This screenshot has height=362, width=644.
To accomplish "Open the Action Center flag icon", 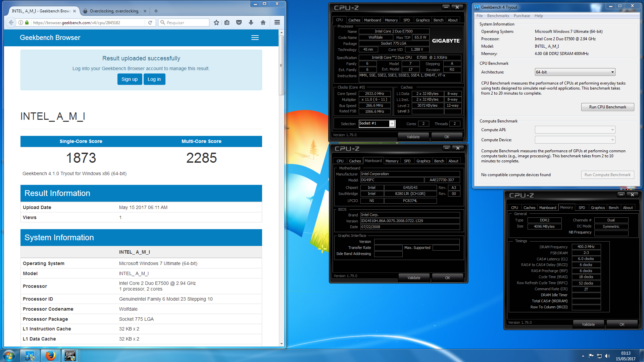I will point(591,356).
